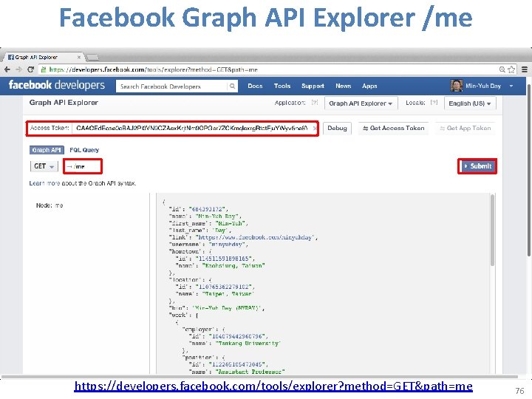Click the Locale help question mark

[x=434, y=102]
